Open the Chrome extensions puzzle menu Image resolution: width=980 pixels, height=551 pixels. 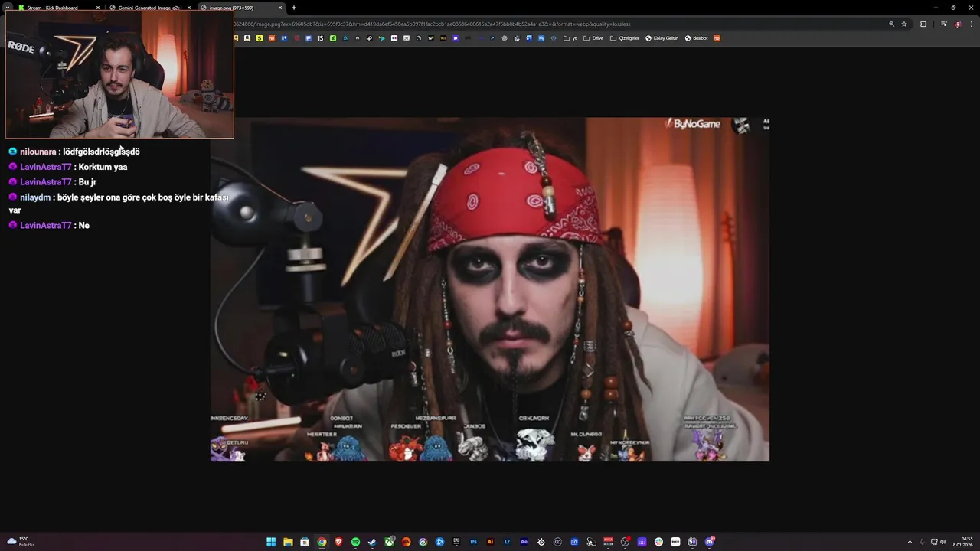coord(923,24)
